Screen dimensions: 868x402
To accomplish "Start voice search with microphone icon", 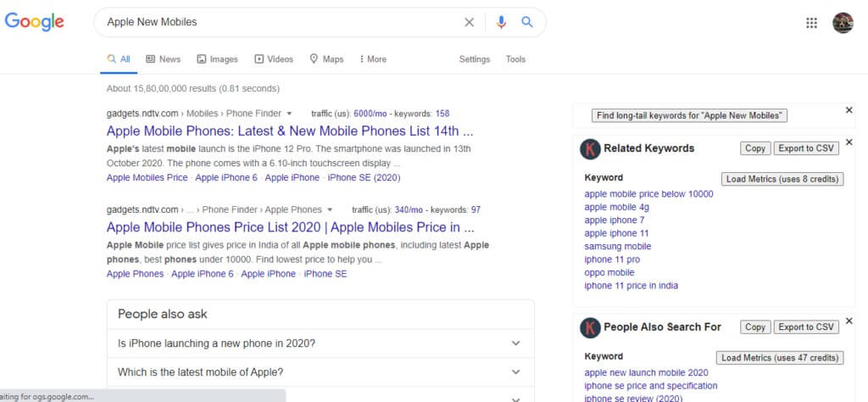I will (501, 22).
